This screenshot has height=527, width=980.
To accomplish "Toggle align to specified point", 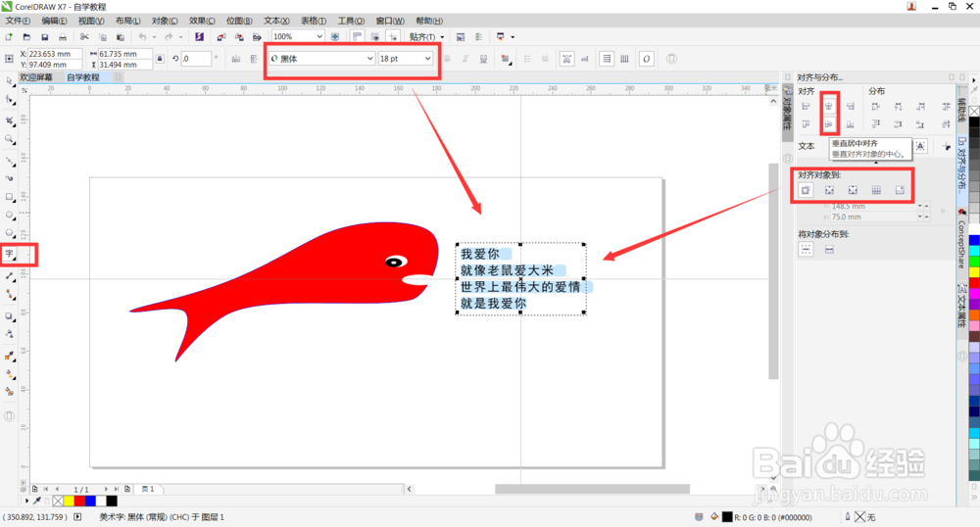I will point(900,190).
